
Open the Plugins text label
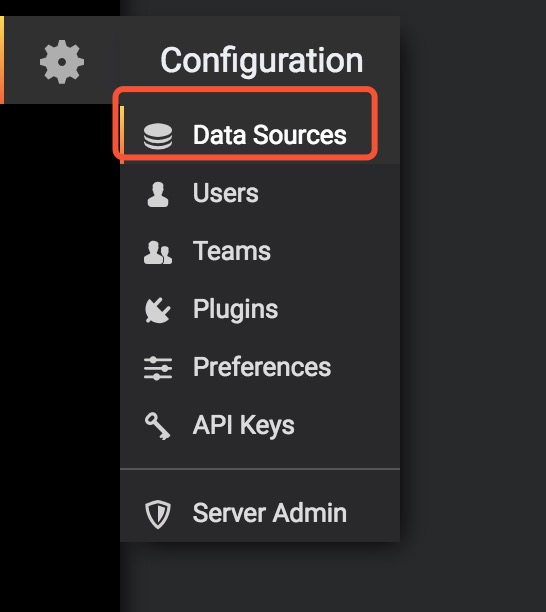point(235,310)
